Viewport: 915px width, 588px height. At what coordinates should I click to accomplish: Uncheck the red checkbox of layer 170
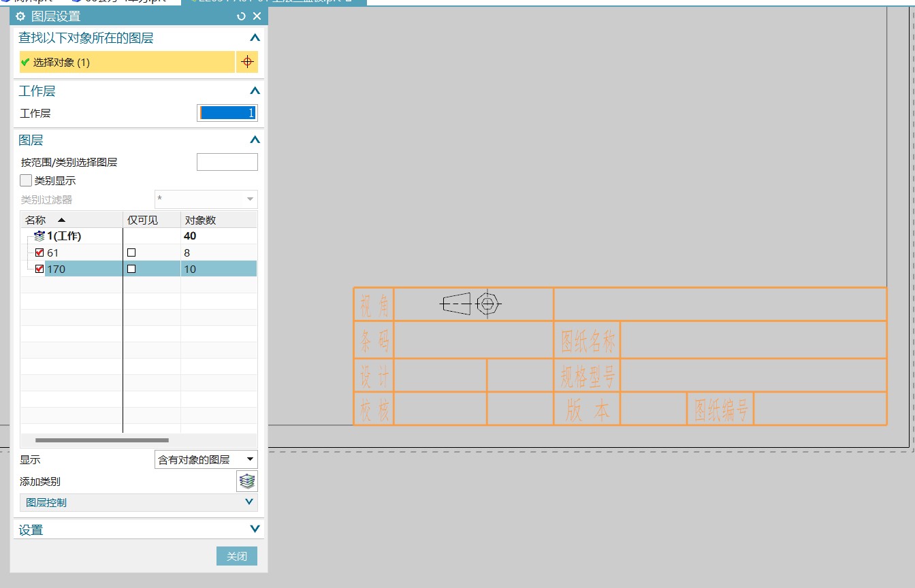coord(39,269)
